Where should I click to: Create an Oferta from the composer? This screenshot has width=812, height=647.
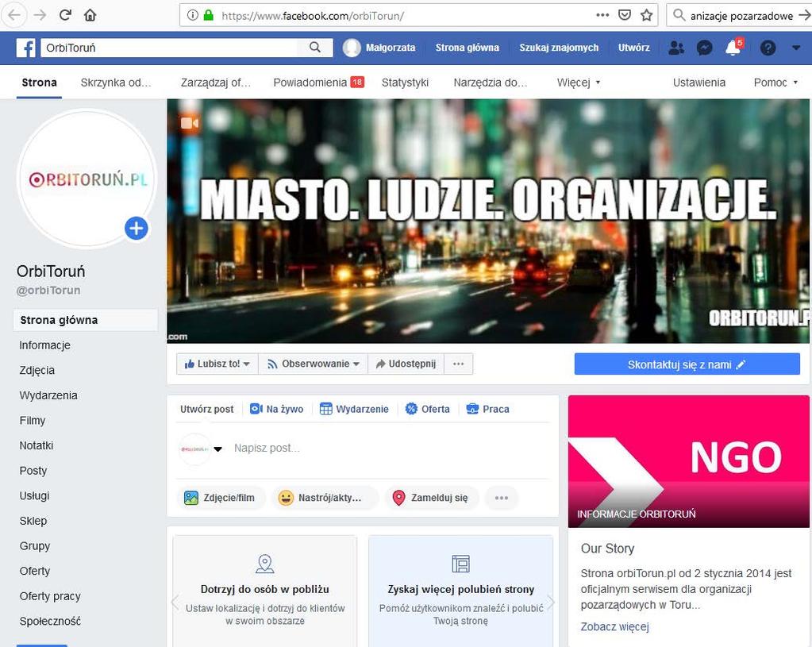pyautogui.click(x=428, y=409)
